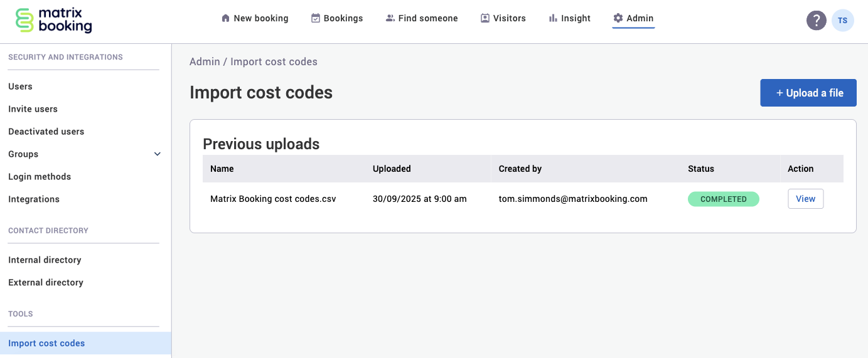Screen dimensions: 868x358
Task: Open the Visitors menu item
Action: click(503, 18)
